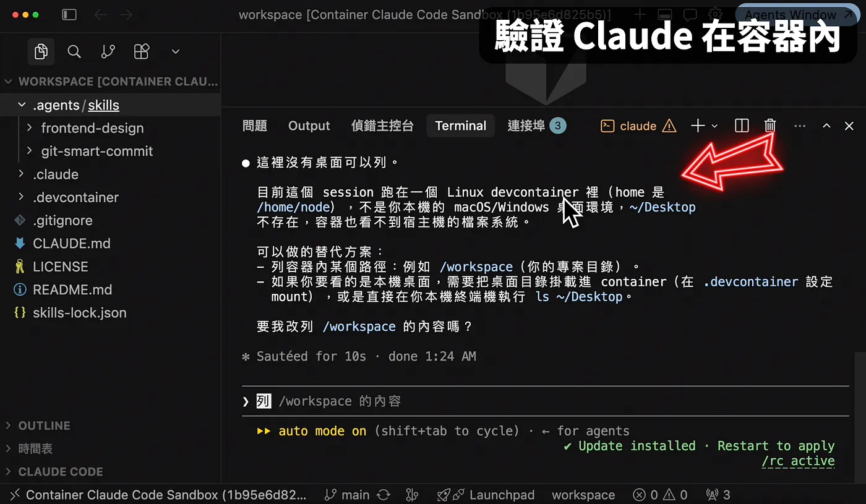Select the Terminal panel tab
This screenshot has height=504, width=866.
(x=461, y=126)
